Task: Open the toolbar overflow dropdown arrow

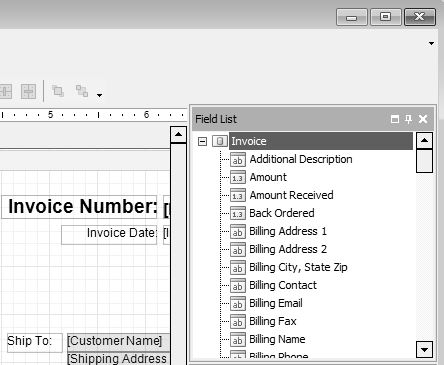Action: click(x=99, y=95)
